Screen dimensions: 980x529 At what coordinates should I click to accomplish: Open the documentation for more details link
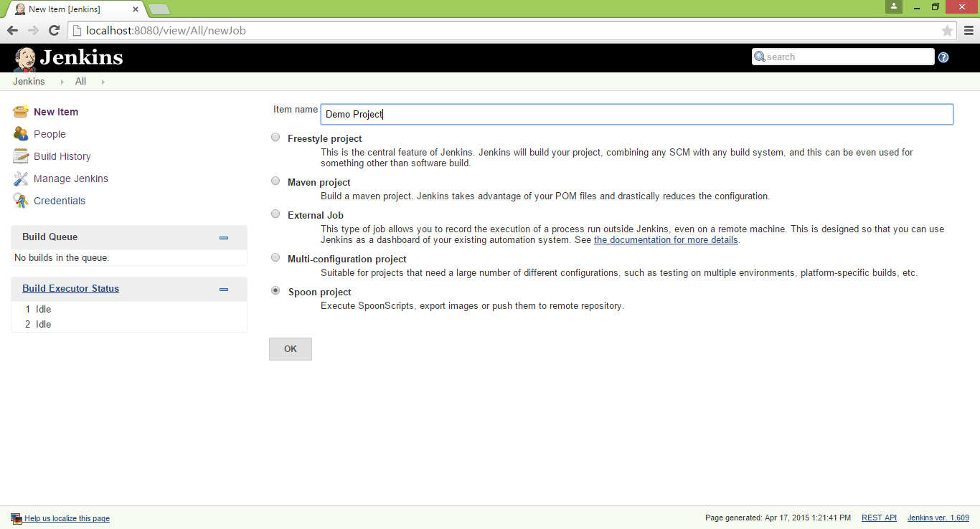coord(666,240)
